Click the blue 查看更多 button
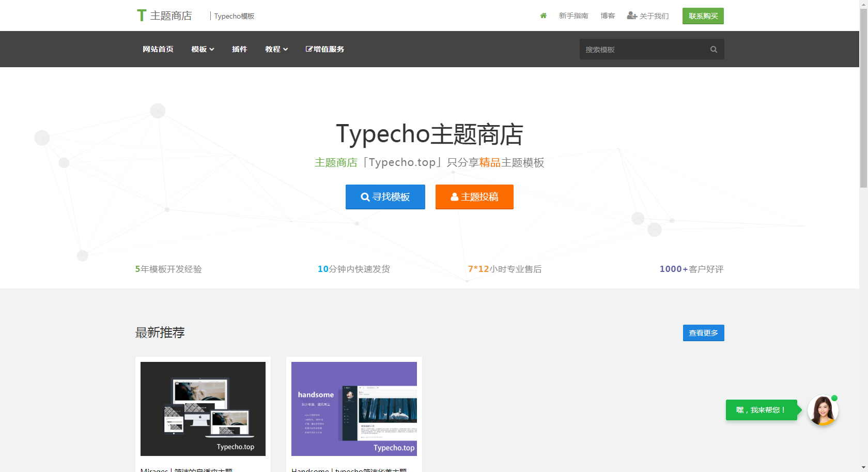 pyautogui.click(x=703, y=333)
